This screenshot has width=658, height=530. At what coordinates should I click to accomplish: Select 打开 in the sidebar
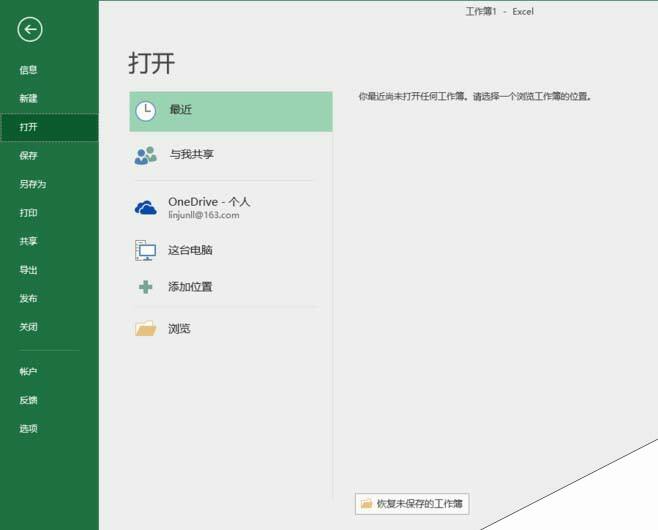tap(50, 127)
